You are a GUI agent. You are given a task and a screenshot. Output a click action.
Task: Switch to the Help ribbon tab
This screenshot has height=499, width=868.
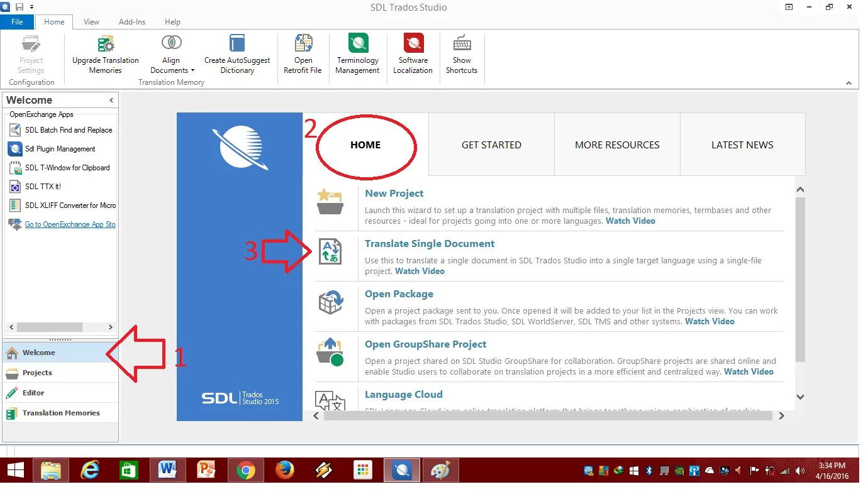(x=172, y=21)
